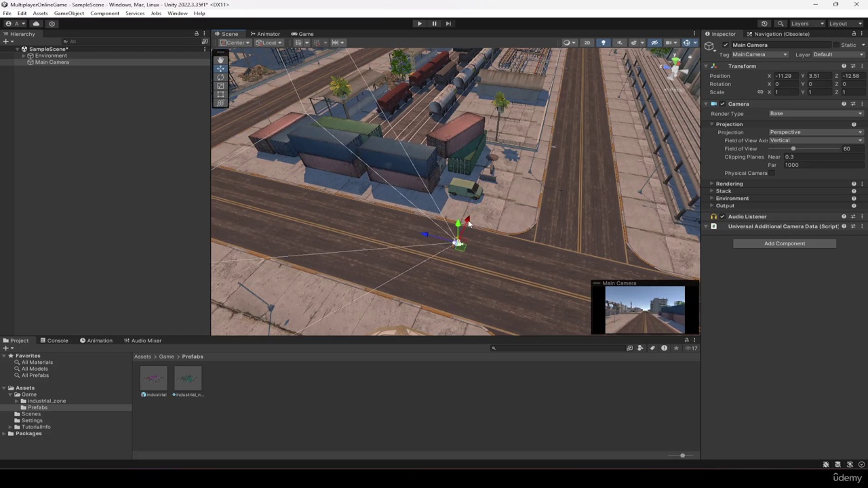Disable the Audio Listener checkbox
This screenshot has height=488, width=868.
[722, 216]
